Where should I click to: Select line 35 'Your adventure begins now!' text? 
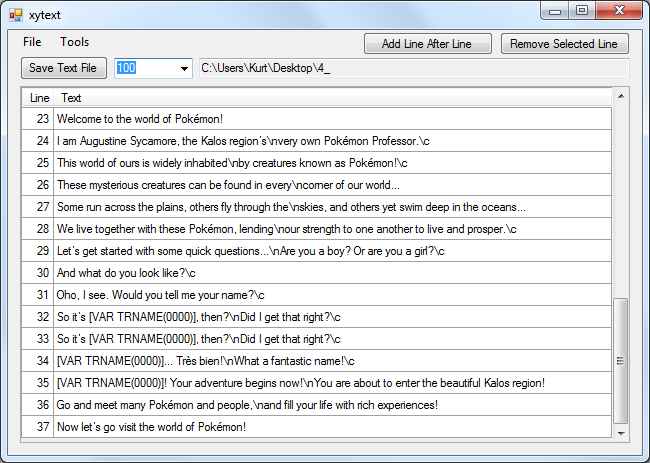pyautogui.click(x=301, y=383)
